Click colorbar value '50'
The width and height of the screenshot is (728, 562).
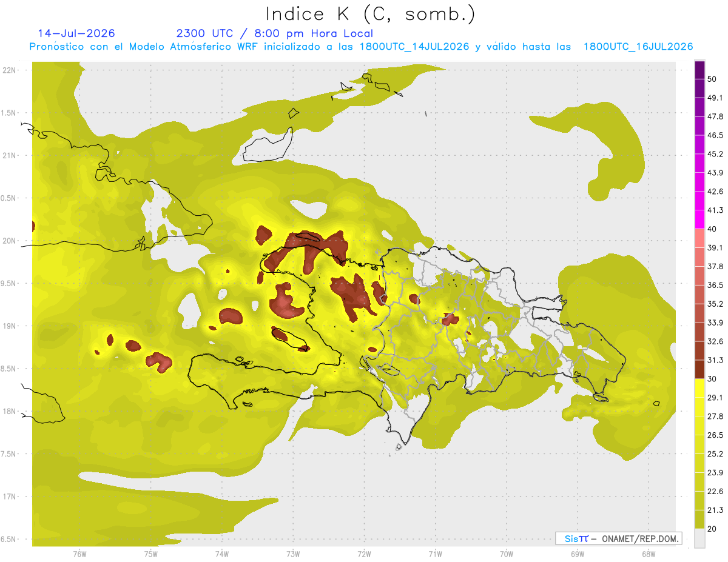712,79
